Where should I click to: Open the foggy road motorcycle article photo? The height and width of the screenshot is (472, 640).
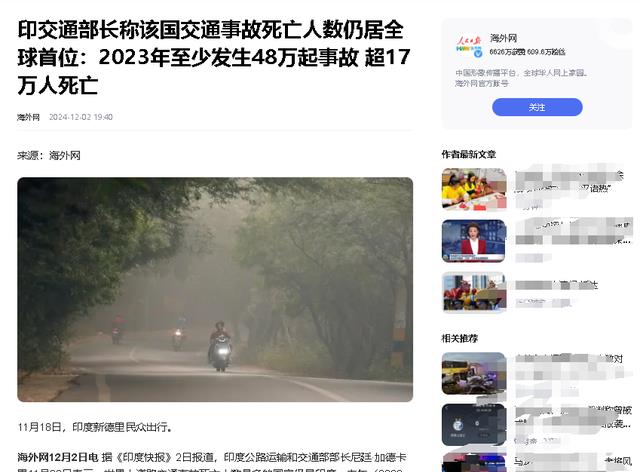[215, 289]
